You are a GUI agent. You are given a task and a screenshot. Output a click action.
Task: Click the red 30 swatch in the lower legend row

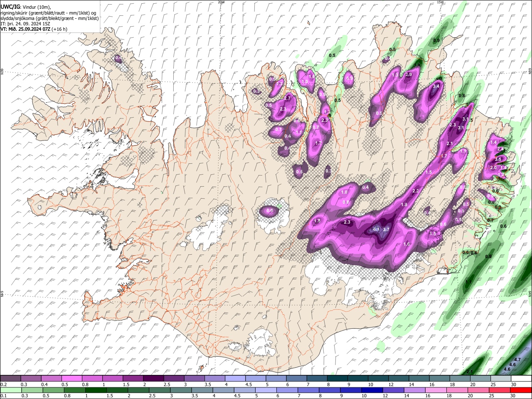tap(521, 390)
